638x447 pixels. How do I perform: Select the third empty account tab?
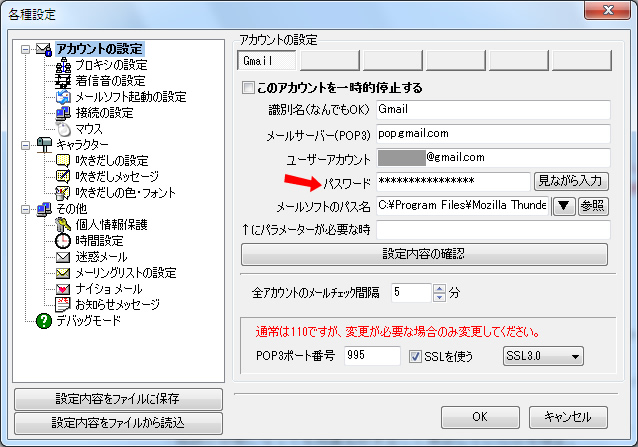[393, 61]
